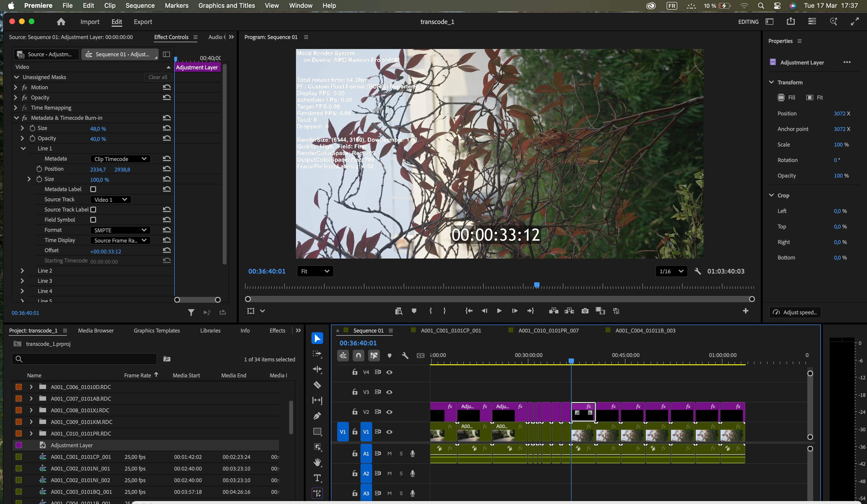Open the Fit zoom level dropdown
The height and width of the screenshot is (504, 867).
point(315,271)
